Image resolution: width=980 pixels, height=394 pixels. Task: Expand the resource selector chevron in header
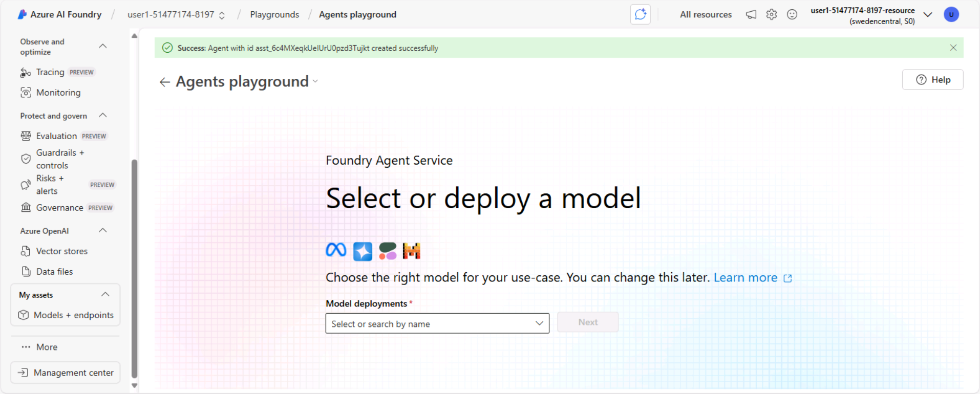(928, 14)
